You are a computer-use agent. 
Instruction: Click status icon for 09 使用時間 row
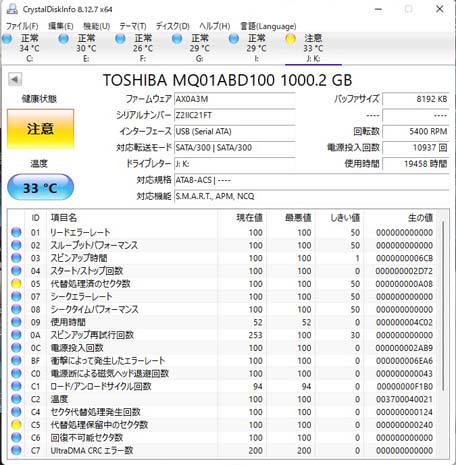[x=16, y=322]
